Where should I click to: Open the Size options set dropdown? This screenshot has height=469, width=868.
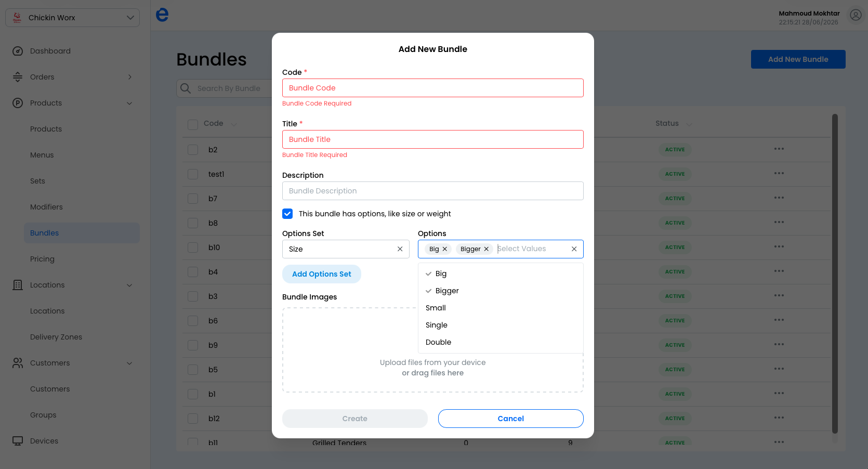point(346,249)
